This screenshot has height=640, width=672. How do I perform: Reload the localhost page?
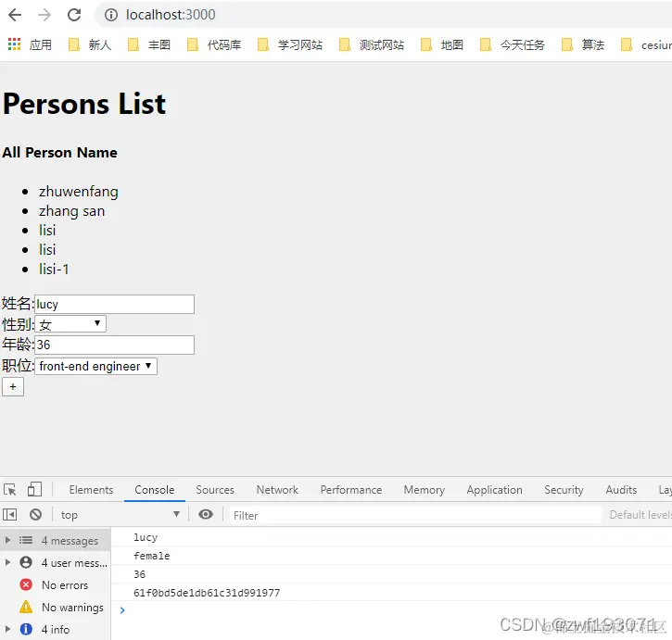point(74,15)
